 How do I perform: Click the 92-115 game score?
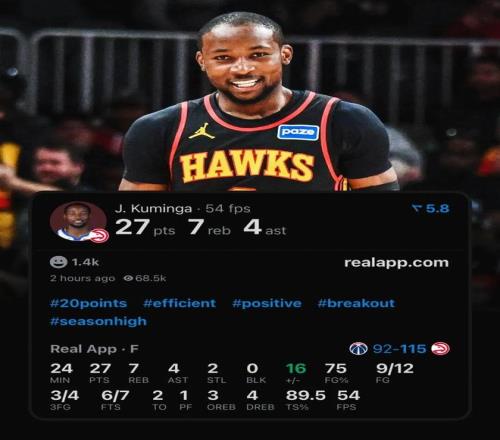399,349
